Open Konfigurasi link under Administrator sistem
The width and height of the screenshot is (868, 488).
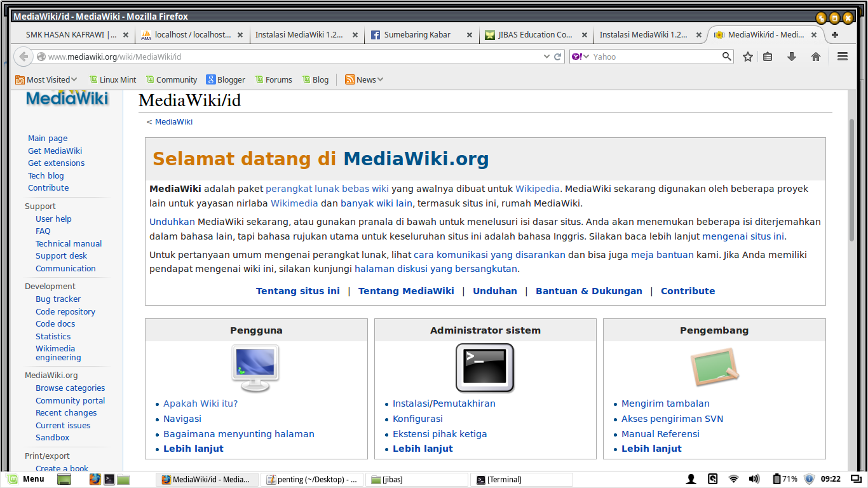(417, 419)
